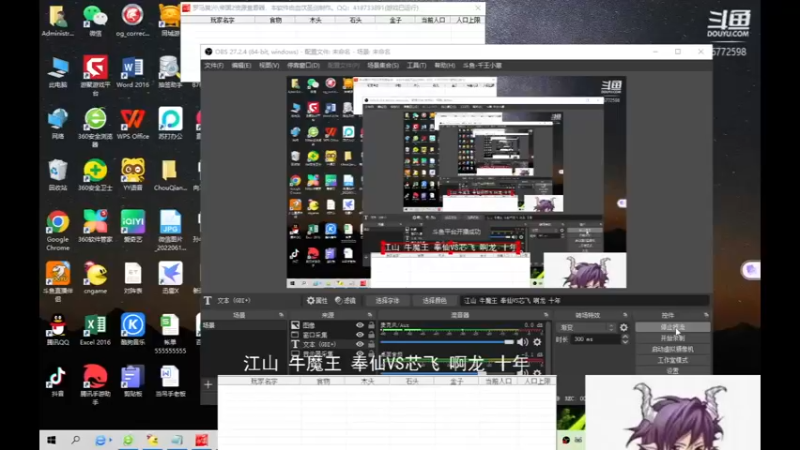Screen dimensions: 800x450
Task: Open the ChouQian folder on desktop
Action: 170,175
